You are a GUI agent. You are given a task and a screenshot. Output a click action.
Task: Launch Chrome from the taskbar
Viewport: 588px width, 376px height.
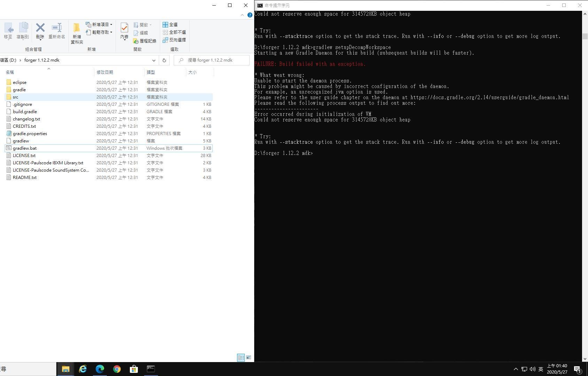[x=117, y=369]
